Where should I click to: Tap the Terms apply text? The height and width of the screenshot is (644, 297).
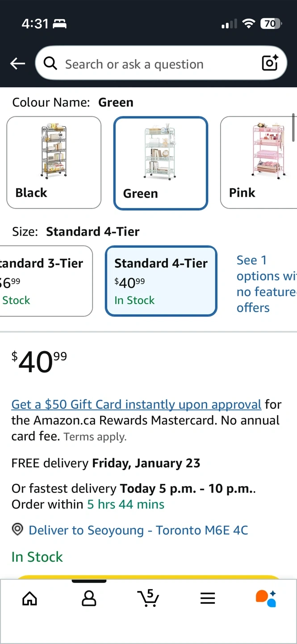point(95,437)
